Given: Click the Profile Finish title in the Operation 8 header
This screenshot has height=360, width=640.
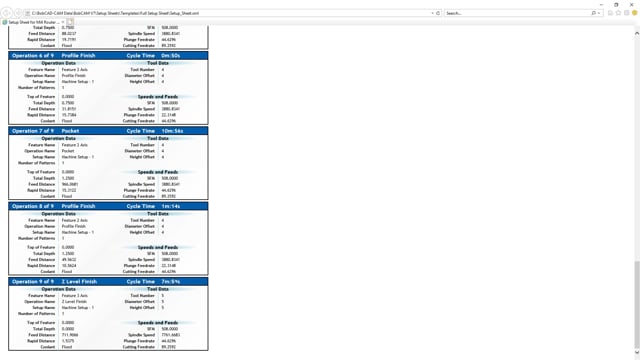Looking at the screenshot, I should coord(78,206).
